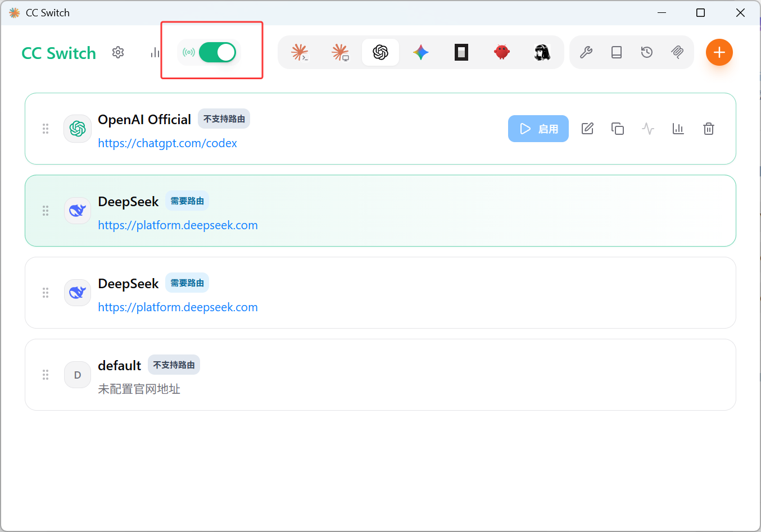Click the whale logo on the highlighted DeepSeek card
Viewport: 761px width, 532px height.
[78, 211]
